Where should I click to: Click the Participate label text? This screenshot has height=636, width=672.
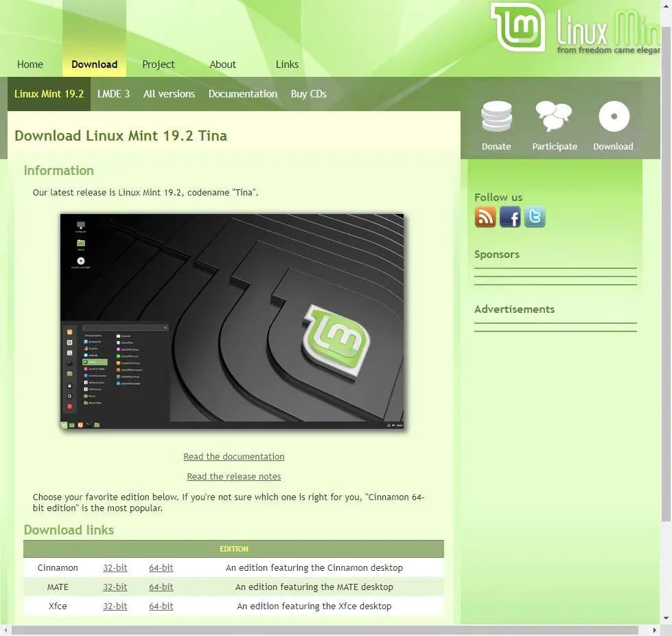(x=555, y=146)
